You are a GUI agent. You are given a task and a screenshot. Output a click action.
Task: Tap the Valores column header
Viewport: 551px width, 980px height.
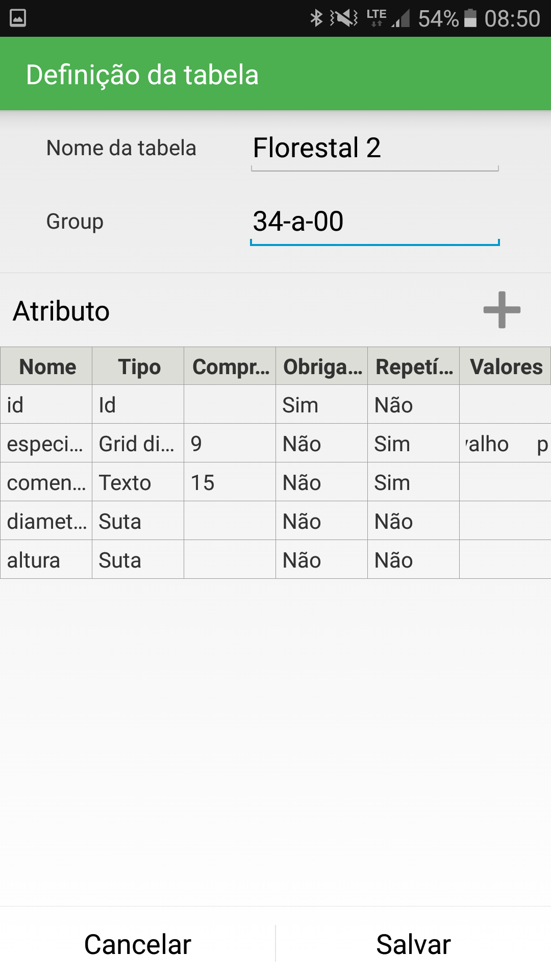point(506,366)
